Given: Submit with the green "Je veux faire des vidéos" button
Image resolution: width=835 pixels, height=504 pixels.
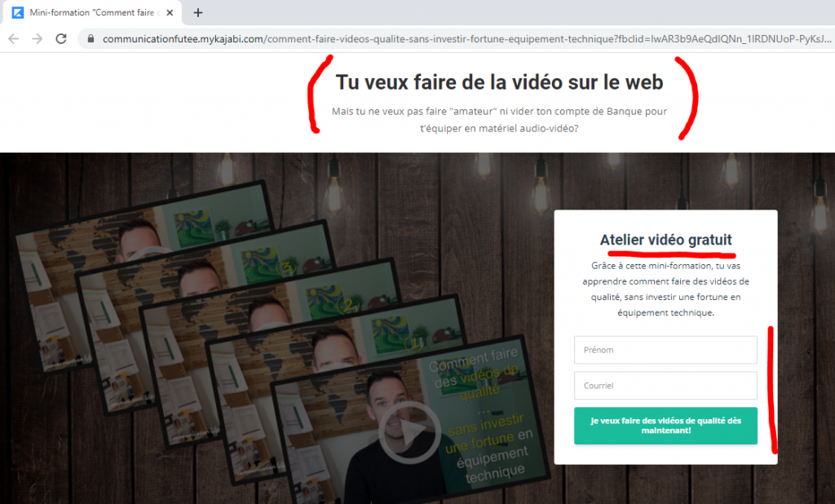Looking at the screenshot, I should tap(665, 426).
